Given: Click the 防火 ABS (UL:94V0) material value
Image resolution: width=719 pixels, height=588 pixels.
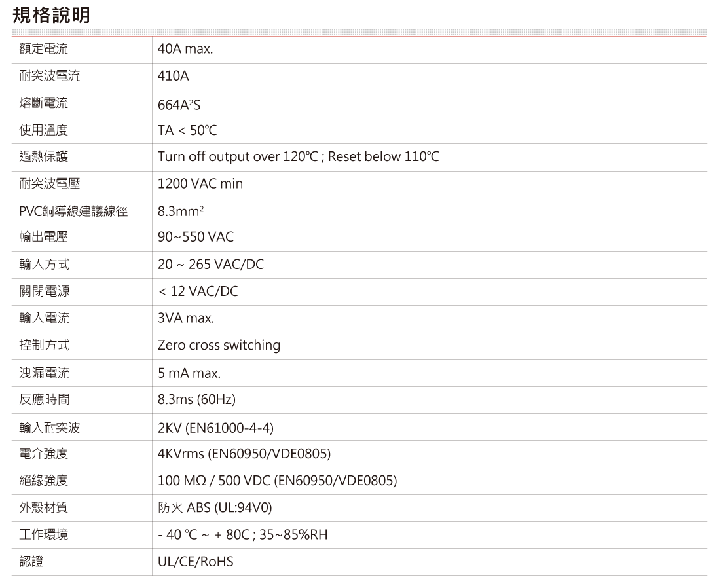Looking at the screenshot, I should coord(215,508).
